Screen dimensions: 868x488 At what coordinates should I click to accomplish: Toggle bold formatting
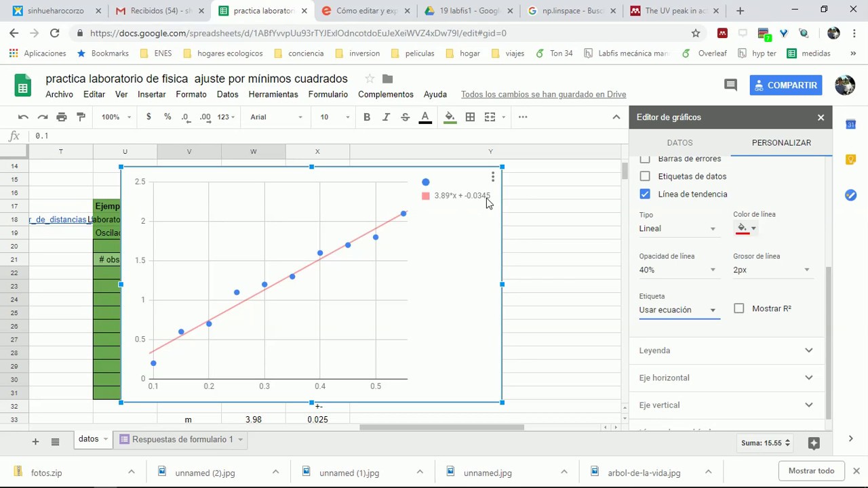point(367,117)
